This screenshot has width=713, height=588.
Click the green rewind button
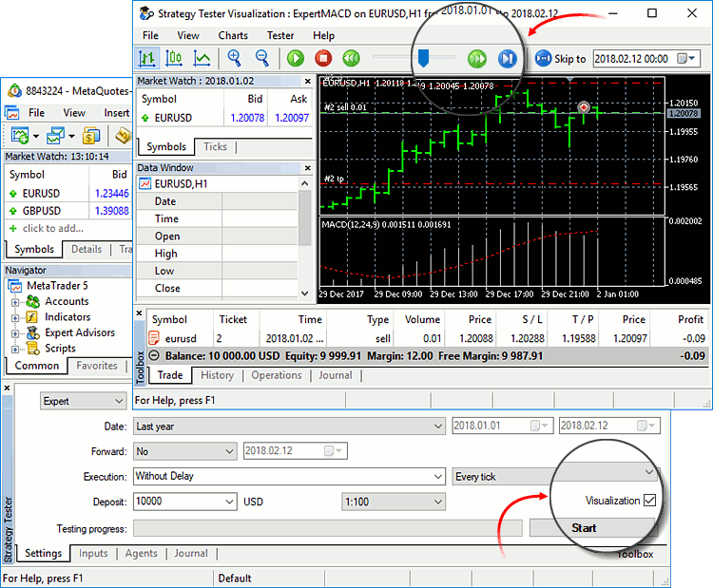[351, 59]
